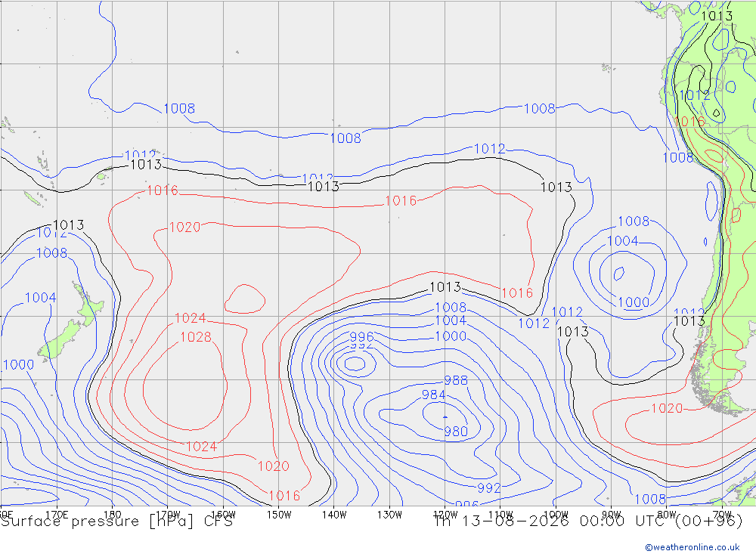
Task: Click the 140W longitude axis label
Action: click(334, 515)
